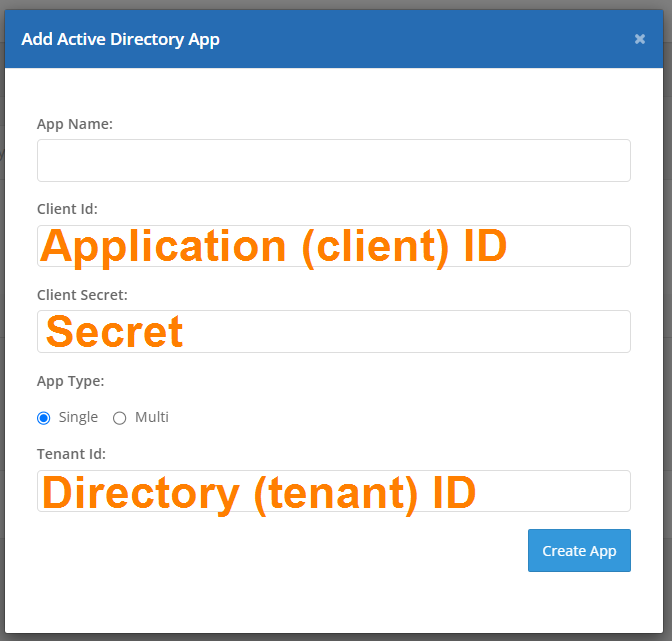Focus the App Name text field

tap(333, 160)
